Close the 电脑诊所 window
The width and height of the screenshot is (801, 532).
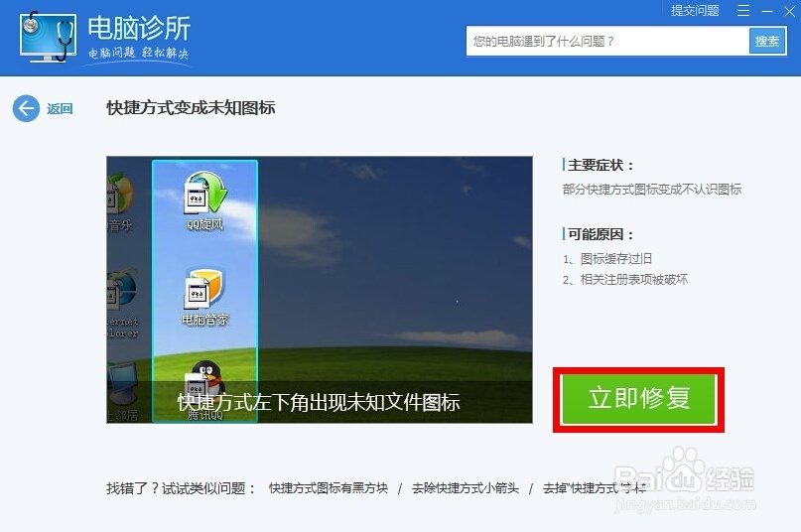(789, 11)
